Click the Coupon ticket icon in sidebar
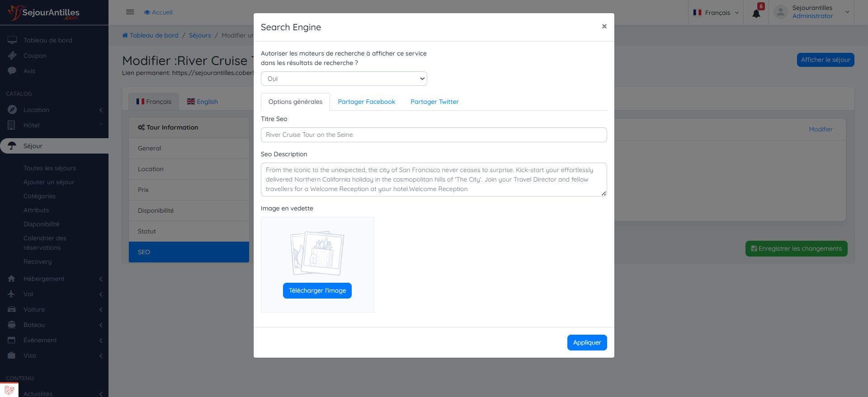Image resolution: width=868 pixels, height=397 pixels. point(12,56)
